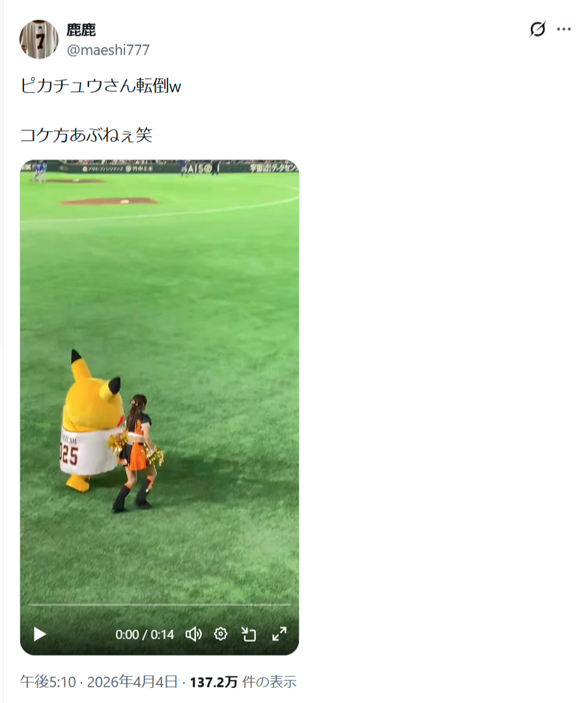Expand video to fullscreen
Image resolution: width=588 pixels, height=703 pixels.
coord(279,634)
